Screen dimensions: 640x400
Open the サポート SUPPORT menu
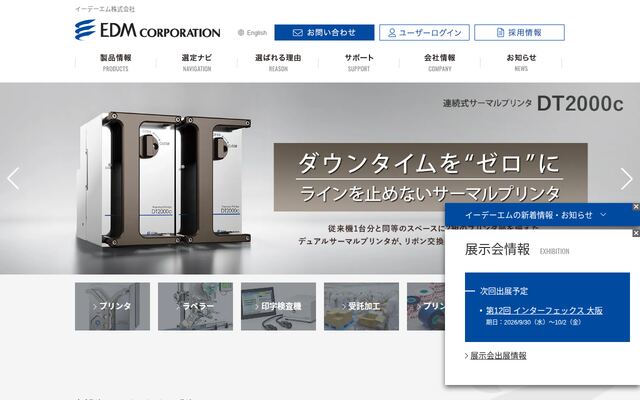(359, 62)
